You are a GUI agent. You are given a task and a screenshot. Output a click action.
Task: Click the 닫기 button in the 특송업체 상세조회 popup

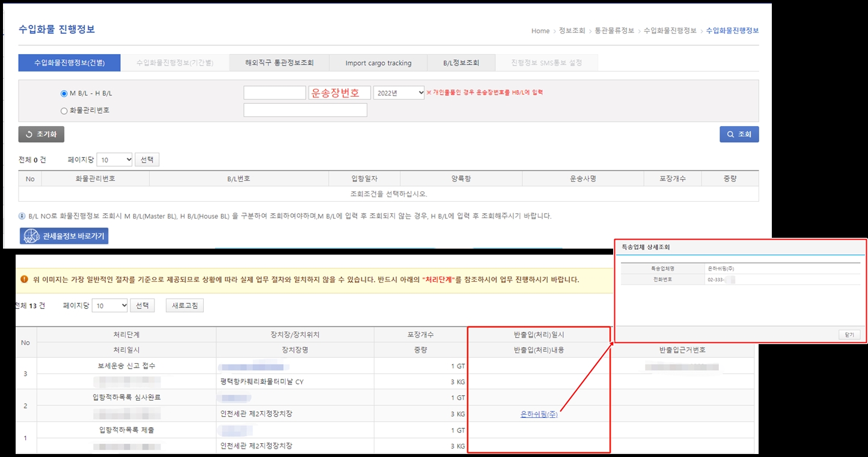(x=849, y=334)
